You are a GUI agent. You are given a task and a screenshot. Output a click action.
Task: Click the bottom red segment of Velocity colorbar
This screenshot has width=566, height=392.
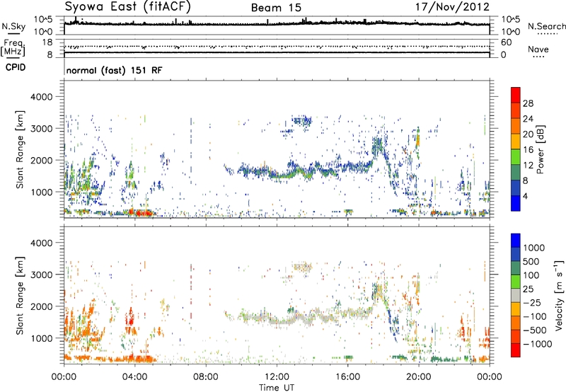(516, 350)
